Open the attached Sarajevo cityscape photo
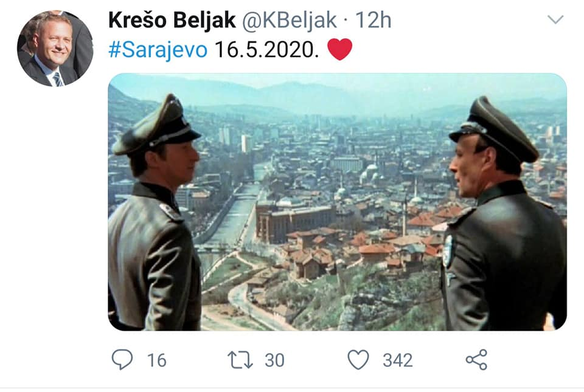 [x=338, y=202]
